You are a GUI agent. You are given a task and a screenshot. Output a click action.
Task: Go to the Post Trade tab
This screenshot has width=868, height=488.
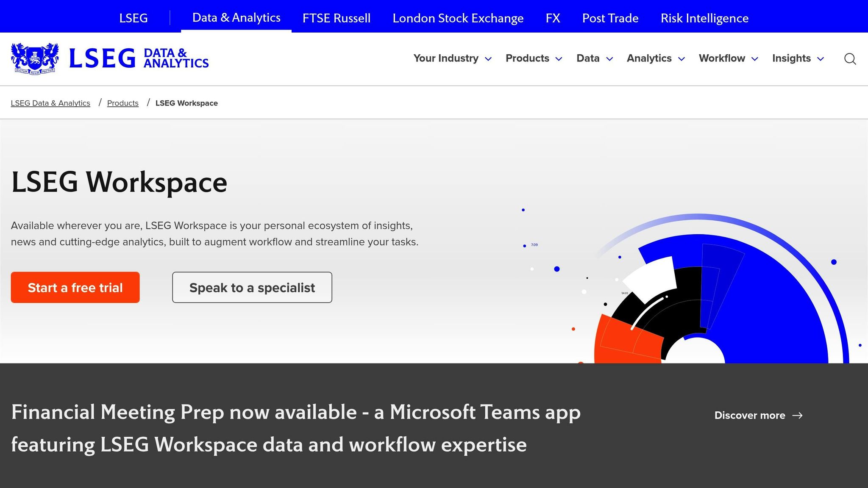[610, 18]
